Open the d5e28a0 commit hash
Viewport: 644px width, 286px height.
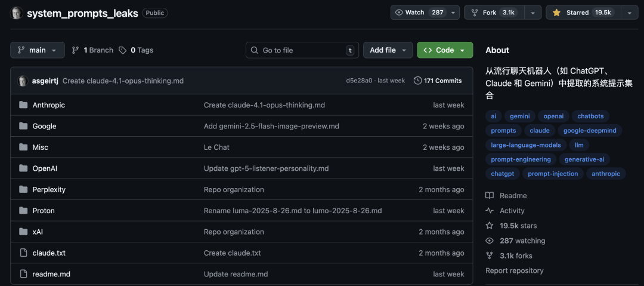[359, 81]
